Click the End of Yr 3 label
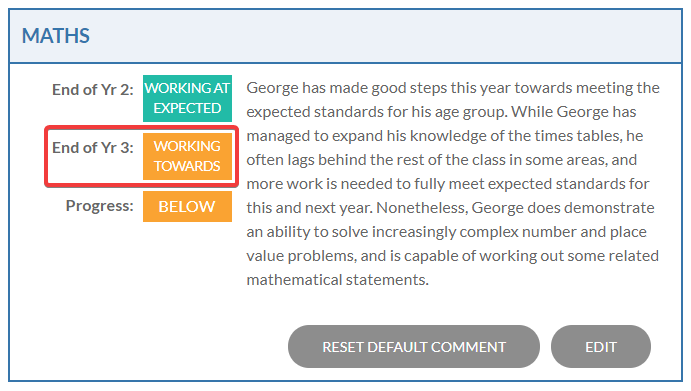The height and width of the screenshot is (391, 691). point(93,148)
